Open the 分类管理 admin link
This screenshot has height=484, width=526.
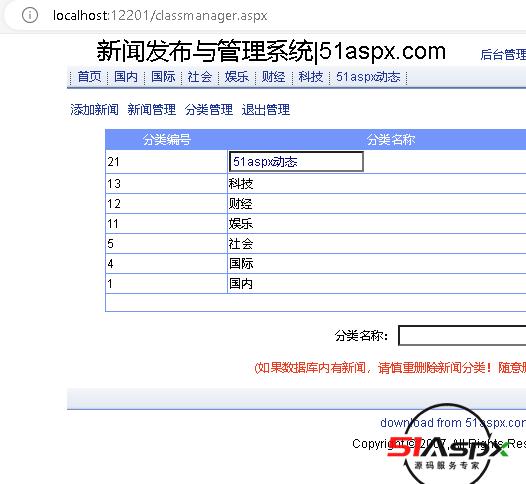click(209, 110)
